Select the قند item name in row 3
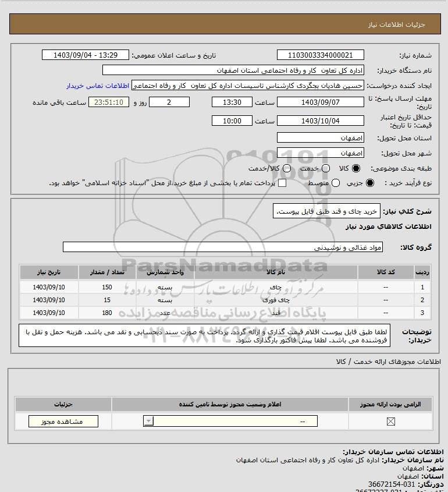 [276, 313]
